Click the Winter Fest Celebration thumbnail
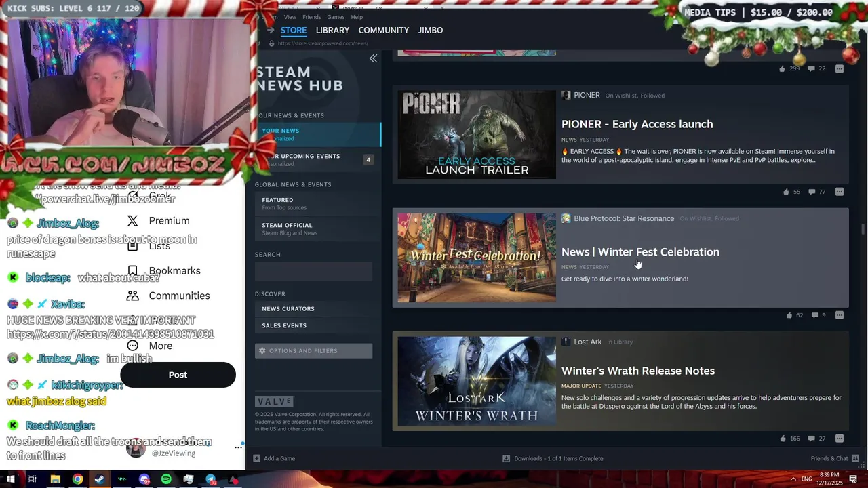Image resolution: width=868 pixels, height=488 pixels. coord(477,258)
